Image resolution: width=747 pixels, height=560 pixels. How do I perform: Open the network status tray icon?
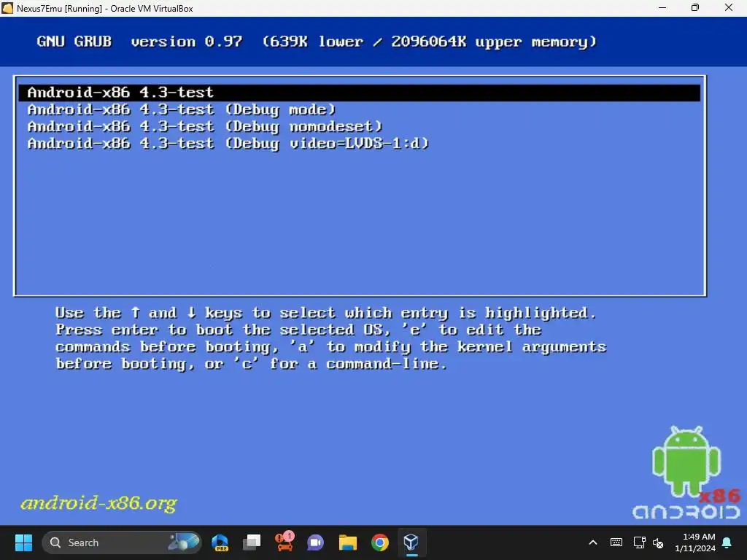click(x=639, y=542)
